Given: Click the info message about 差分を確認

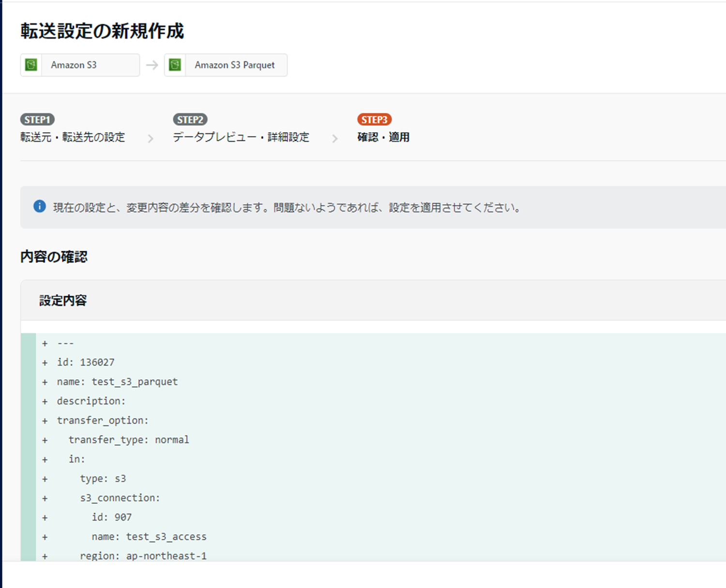Looking at the screenshot, I should tap(287, 208).
